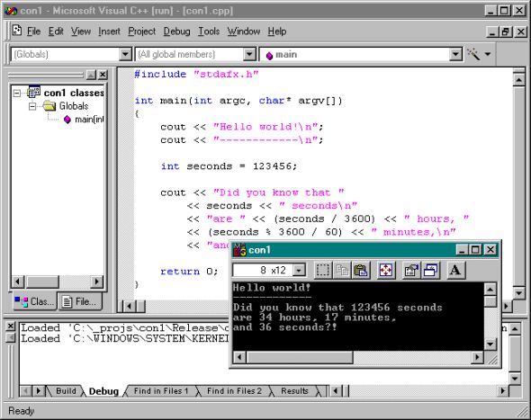Open the Insert menu

pos(110,31)
